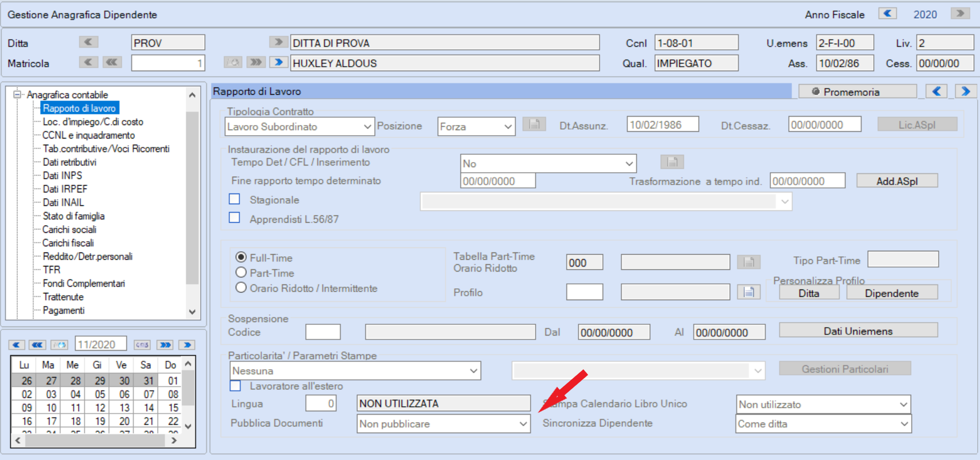Click the grey left arrow beside Ditta
The image size is (980, 460).
pos(88,42)
